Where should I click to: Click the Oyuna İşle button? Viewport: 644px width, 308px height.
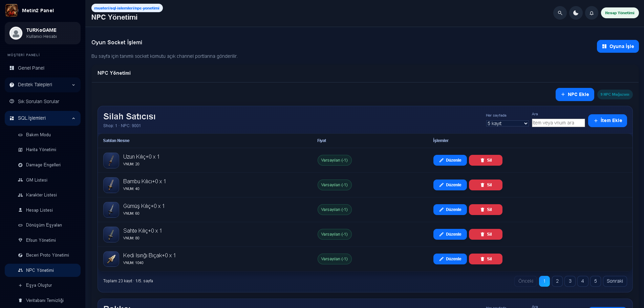(618, 46)
